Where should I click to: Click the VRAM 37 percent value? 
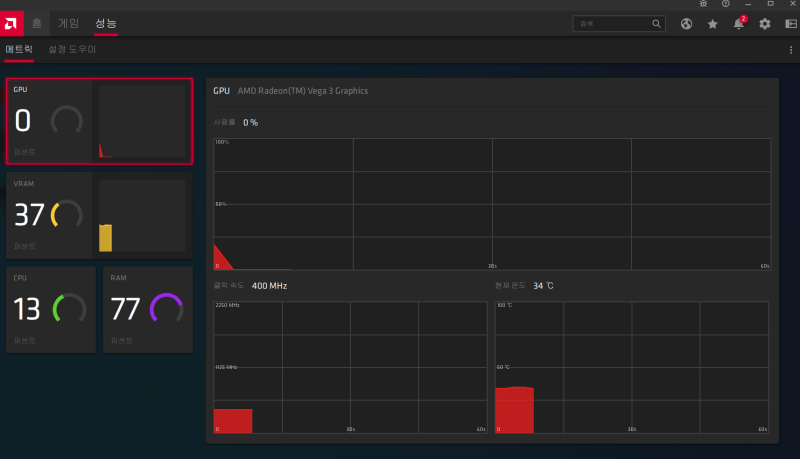(29, 215)
